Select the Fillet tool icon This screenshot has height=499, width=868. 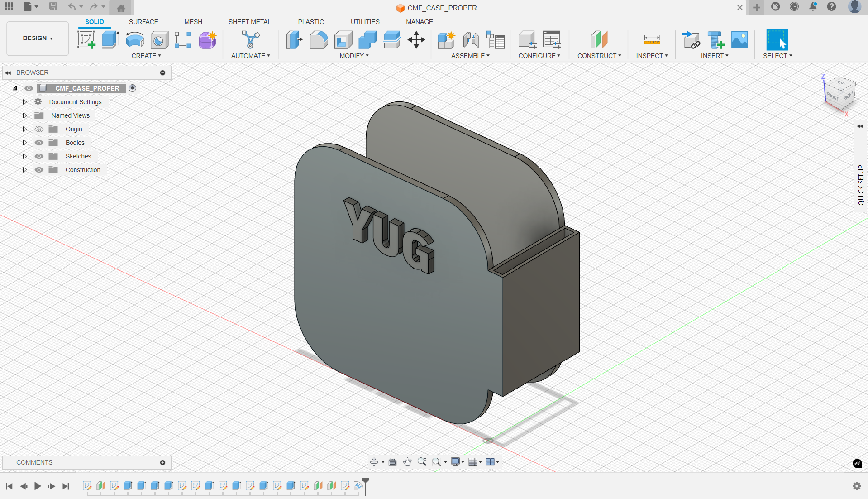click(319, 40)
